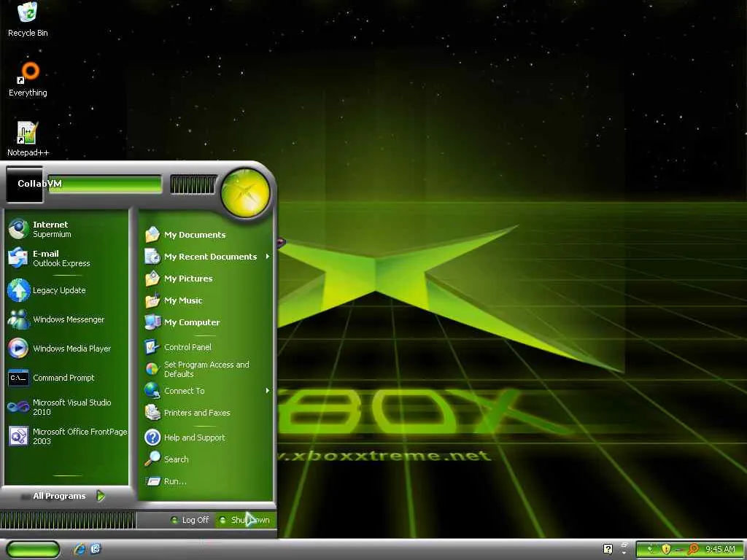The width and height of the screenshot is (747, 560).
Task: Click the Printers and Faxes icon
Action: tap(152, 413)
